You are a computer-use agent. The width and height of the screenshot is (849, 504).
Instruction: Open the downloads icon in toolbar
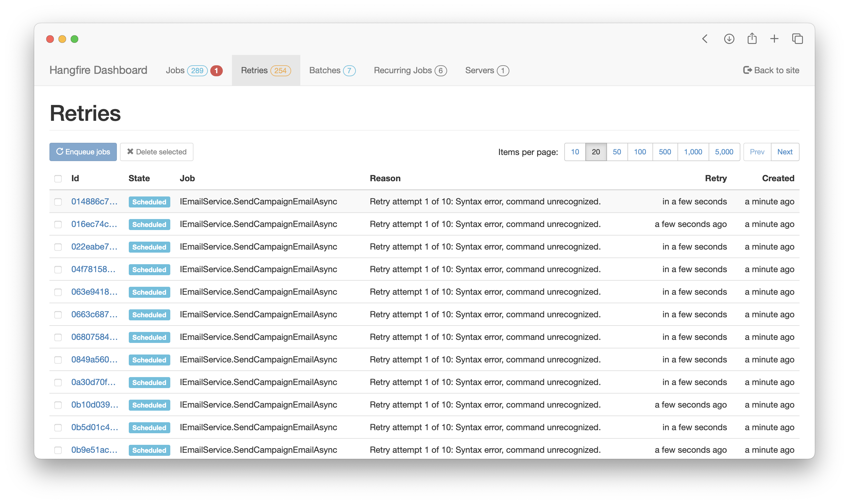(729, 39)
